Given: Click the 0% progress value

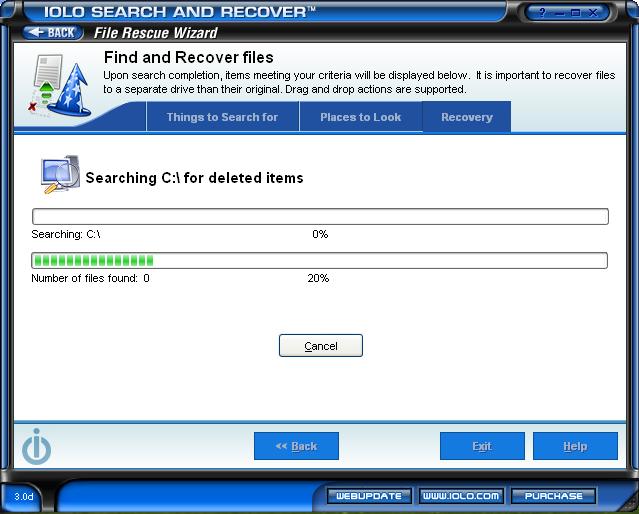Looking at the screenshot, I should coord(320,234).
